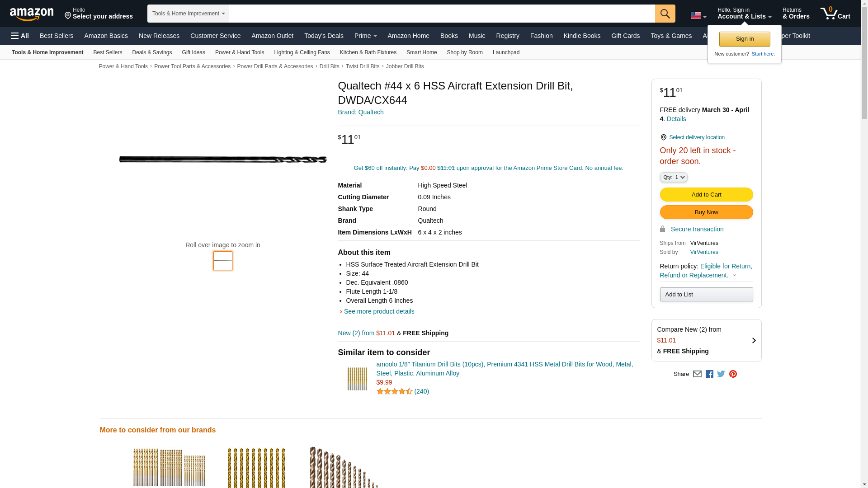Open the Qty quantity dropdown
The image size is (868, 488).
(x=673, y=178)
